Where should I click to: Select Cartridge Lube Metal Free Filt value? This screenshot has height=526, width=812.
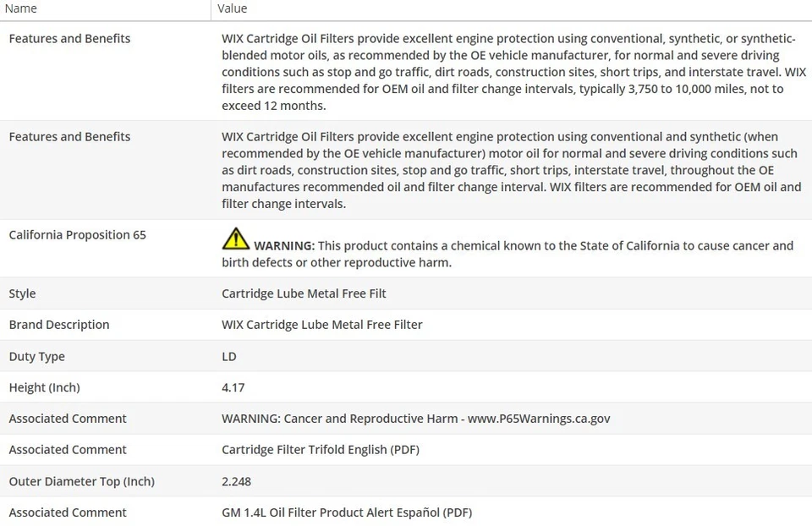[x=304, y=293]
